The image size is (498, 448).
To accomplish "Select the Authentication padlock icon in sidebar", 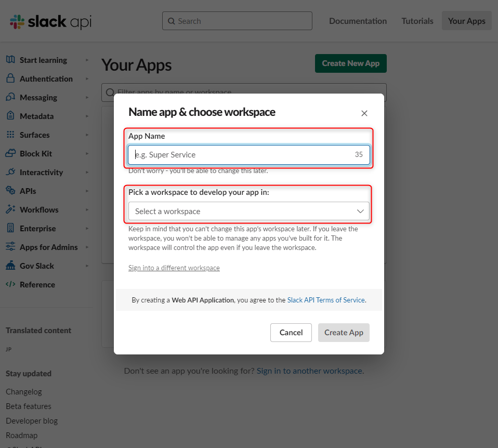I will [10, 78].
